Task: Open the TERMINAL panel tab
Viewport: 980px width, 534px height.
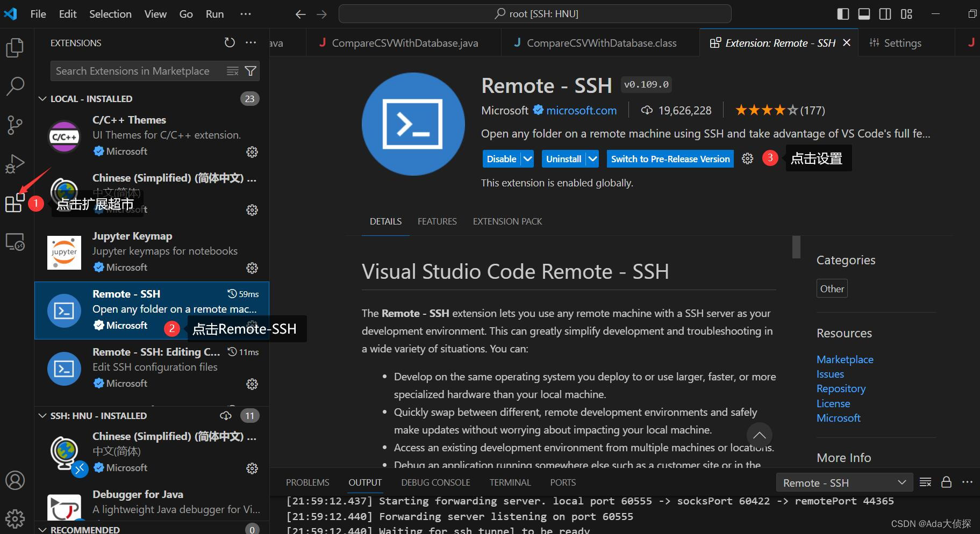Action: (x=510, y=482)
